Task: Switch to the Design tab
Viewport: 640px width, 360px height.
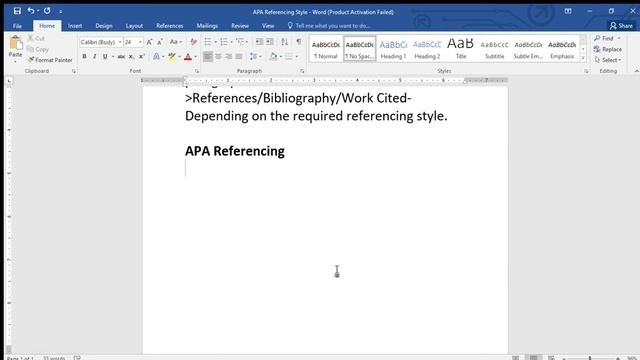Action: click(x=104, y=26)
